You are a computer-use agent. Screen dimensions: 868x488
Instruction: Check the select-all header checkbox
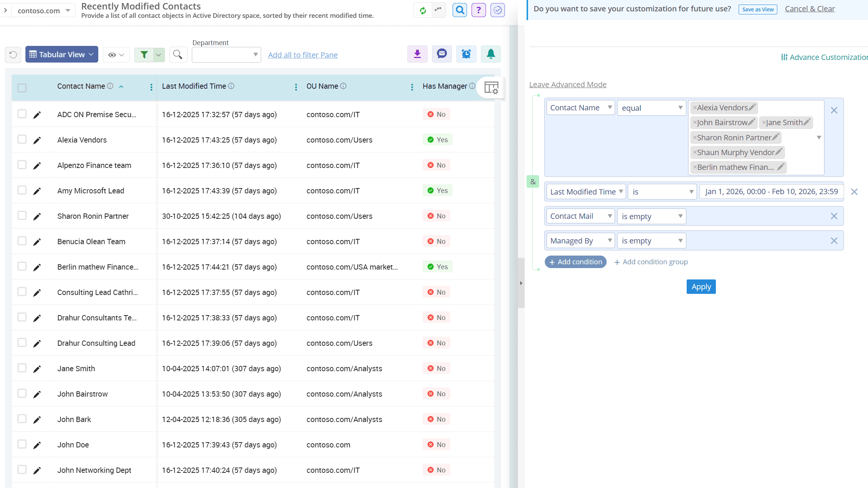[x=22, y=88]
